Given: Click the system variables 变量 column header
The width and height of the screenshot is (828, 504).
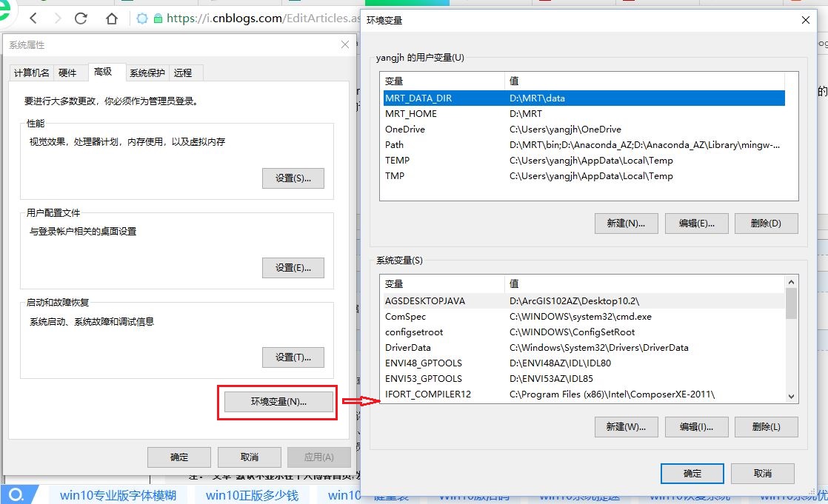Looking at the screenshot, I should coord(443,284).
